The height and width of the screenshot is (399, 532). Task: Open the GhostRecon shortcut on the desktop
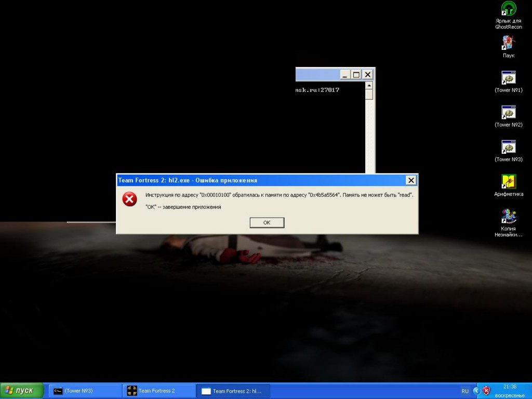point(508,15)
